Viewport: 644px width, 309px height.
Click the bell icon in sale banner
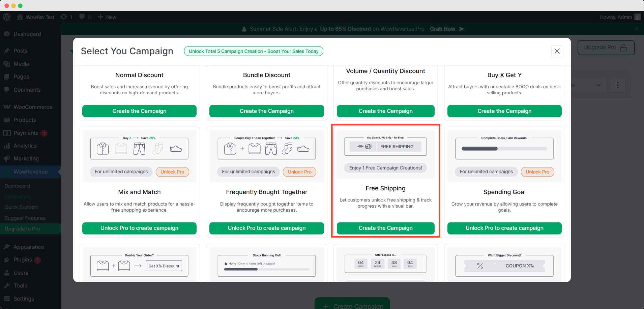point(244,29)
